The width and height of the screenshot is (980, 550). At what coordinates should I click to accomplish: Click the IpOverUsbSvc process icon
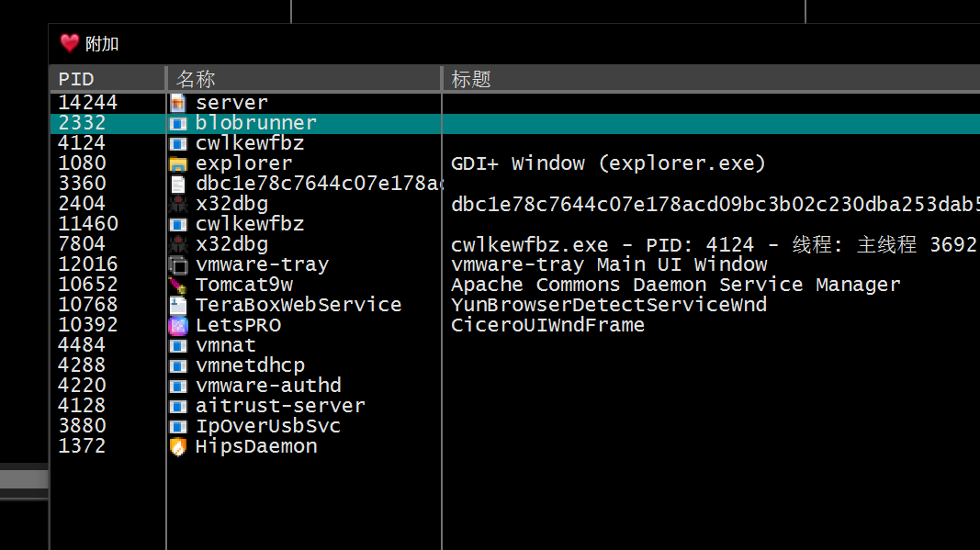tap(178, 426)
